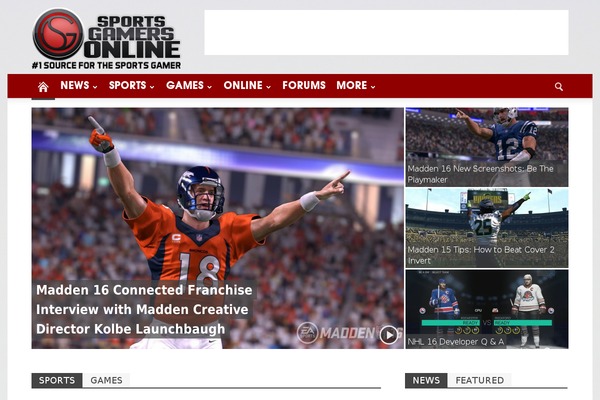Expand the Sports dropdown menu
Screen dimensions: 600x400
point(131,85)
